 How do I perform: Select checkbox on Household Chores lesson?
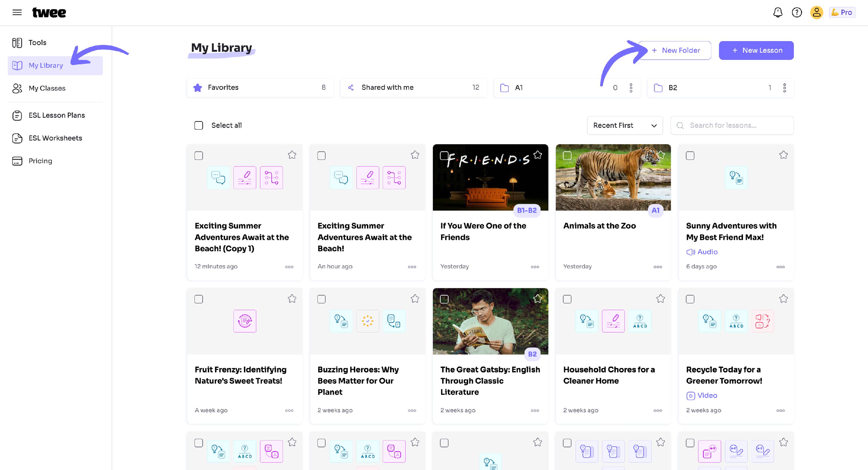pos(567,299)
